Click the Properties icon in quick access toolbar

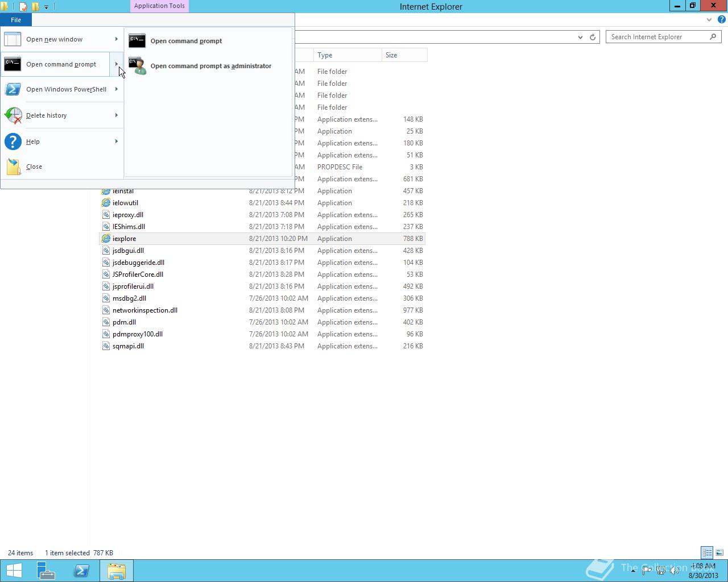coord(23,7)
